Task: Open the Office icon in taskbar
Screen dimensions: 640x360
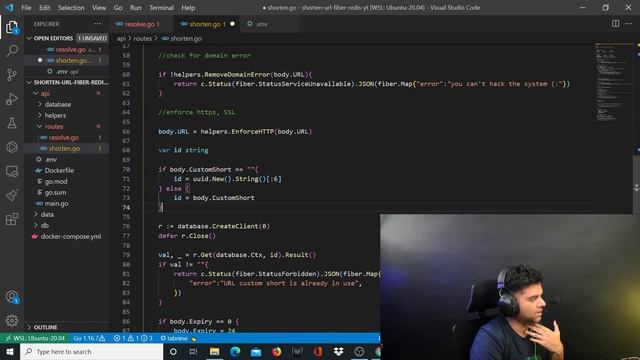Action: (x=318, y=351)
